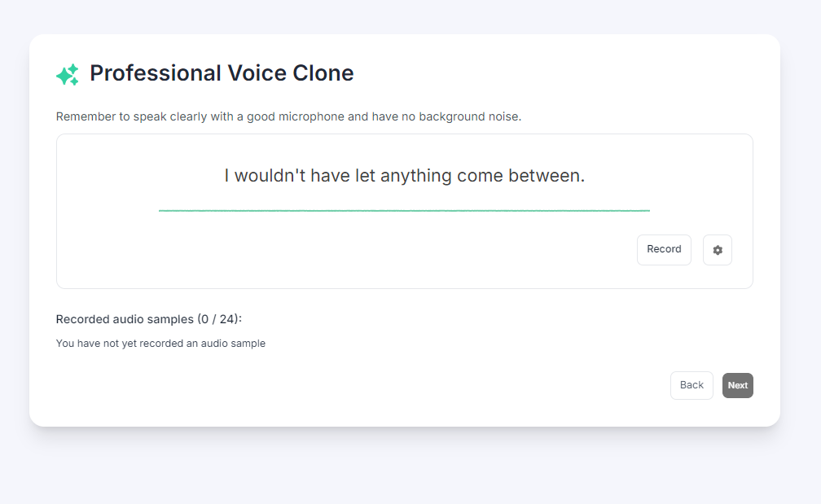
Task: Click the Professional Voice Clone heading
Action: point(222,73)
